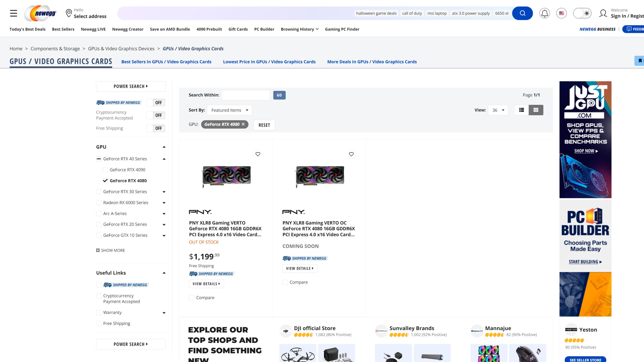Toggle the dark mode theme switch

pyautogui.click(x=582, y=13)
